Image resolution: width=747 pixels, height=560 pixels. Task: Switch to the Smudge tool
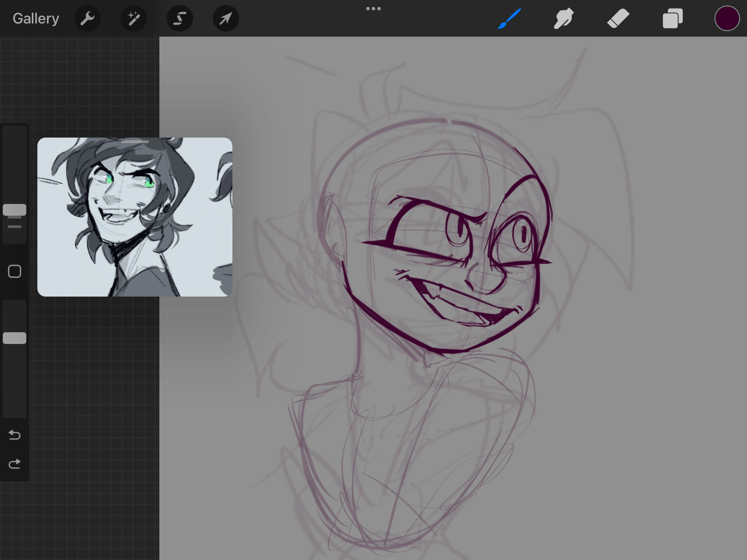[x=563, y=18]
